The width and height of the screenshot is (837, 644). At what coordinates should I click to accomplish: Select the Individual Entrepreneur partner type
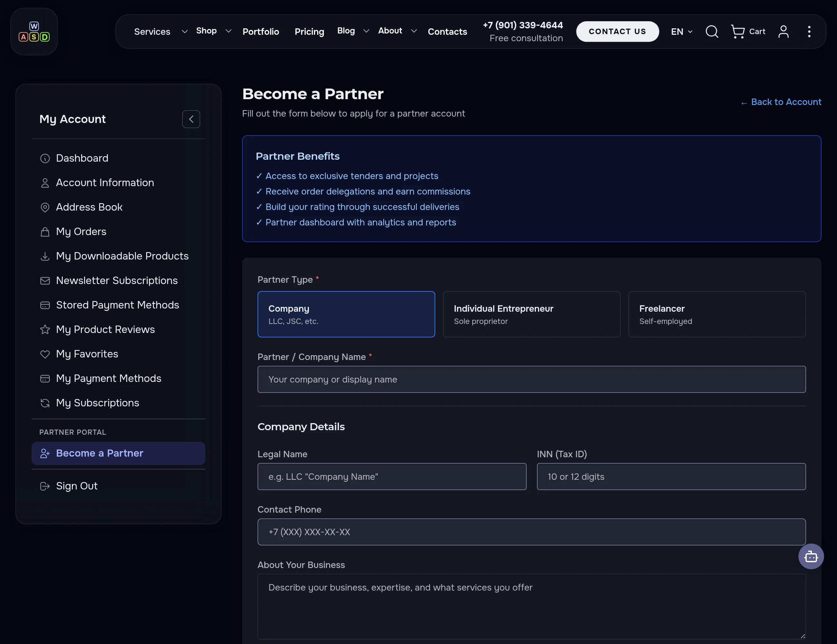531,314
